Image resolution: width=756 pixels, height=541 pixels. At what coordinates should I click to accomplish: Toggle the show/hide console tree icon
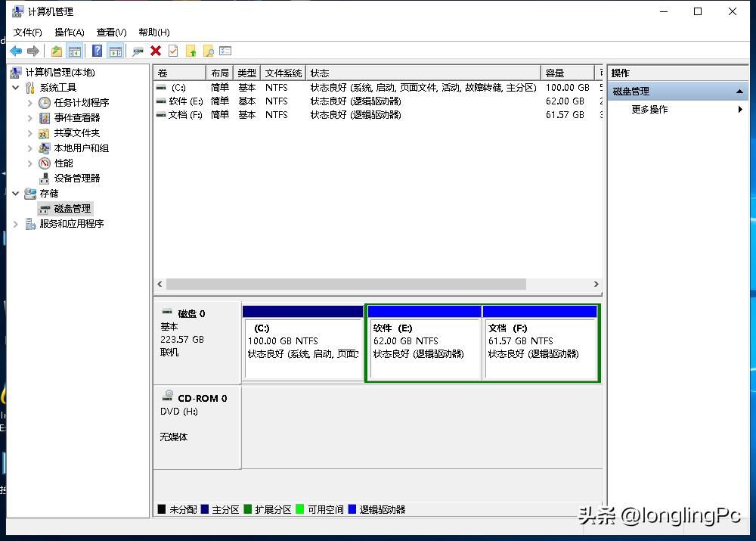(74, 51)
